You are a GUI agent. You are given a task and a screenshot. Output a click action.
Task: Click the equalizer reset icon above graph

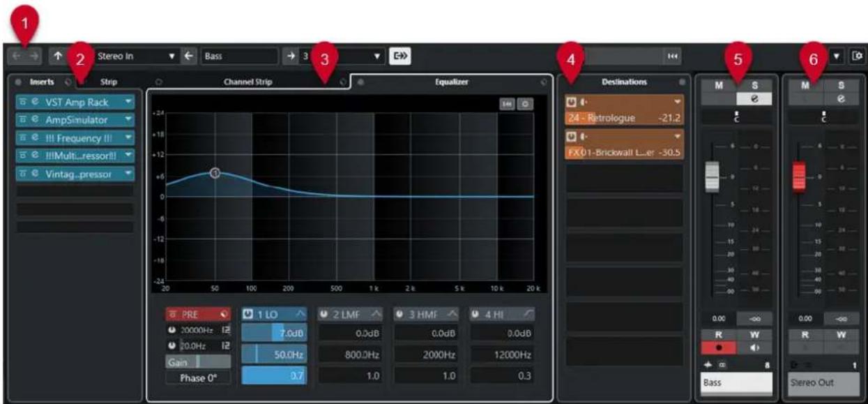[508, 103]
